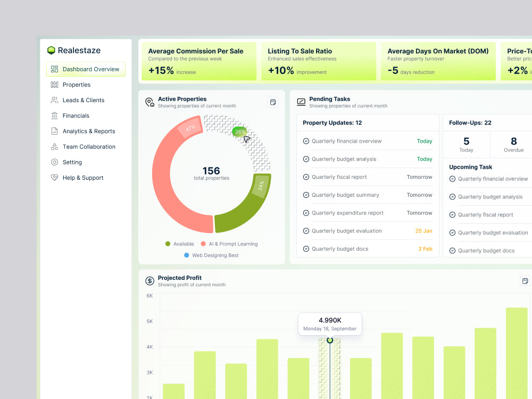The width and height of the screenshot is (532, 399).
Task: Click the Leads & Clients people icon
Action: 54,100
